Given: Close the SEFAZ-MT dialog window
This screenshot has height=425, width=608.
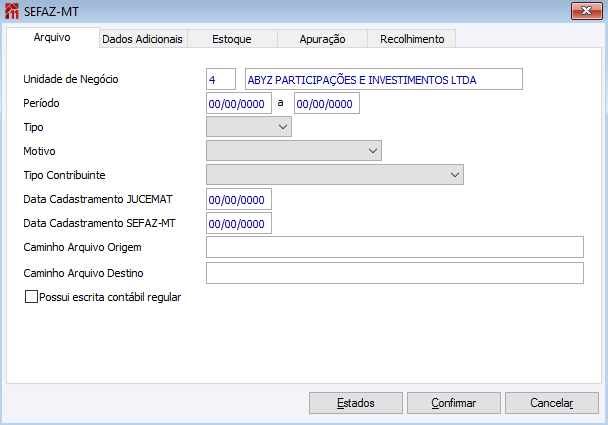Looking at the screenshot, I should coord(586,11).
